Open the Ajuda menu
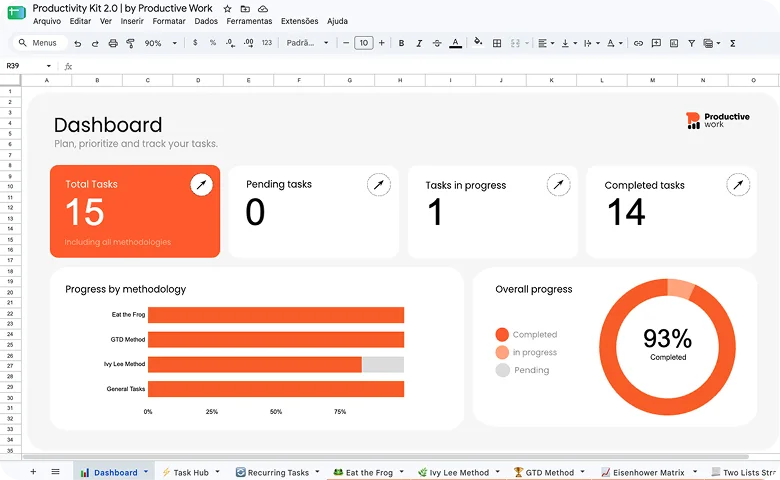The width and height of the screenshot is (780, 480). [337, 21]
